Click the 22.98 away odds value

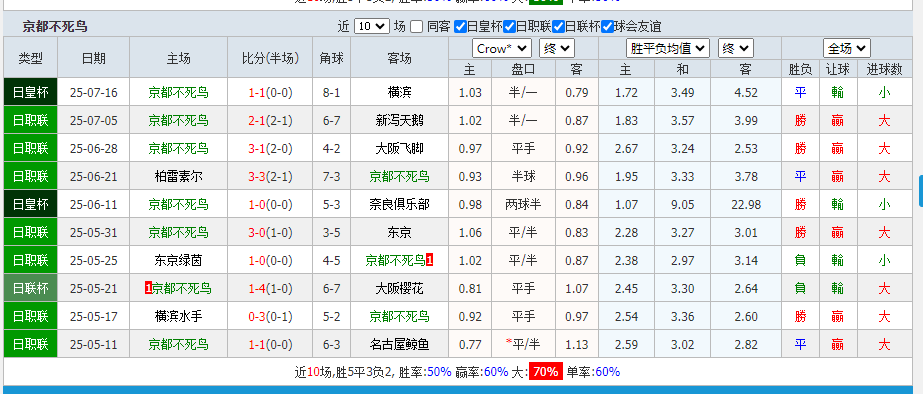coord(745,204)
